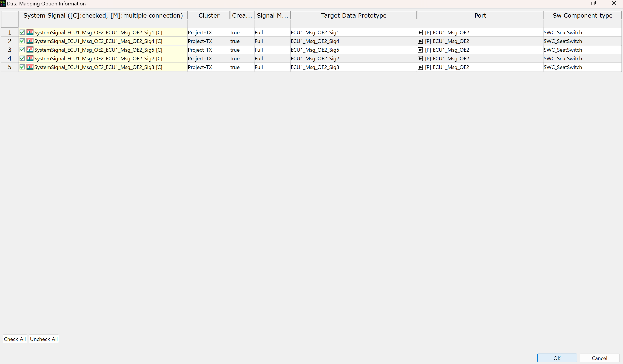Select row header number 5
623x364 pixels.
click(10, 67)
